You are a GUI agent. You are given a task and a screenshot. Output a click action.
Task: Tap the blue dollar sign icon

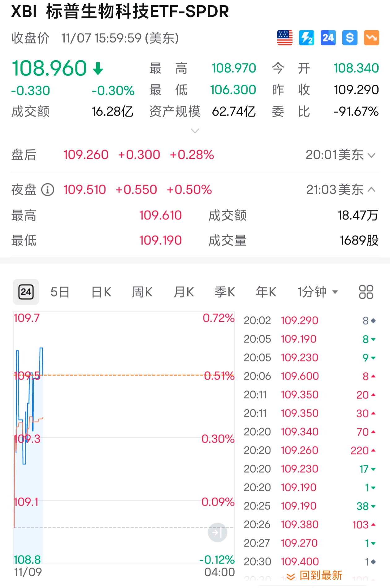(350, 38)
